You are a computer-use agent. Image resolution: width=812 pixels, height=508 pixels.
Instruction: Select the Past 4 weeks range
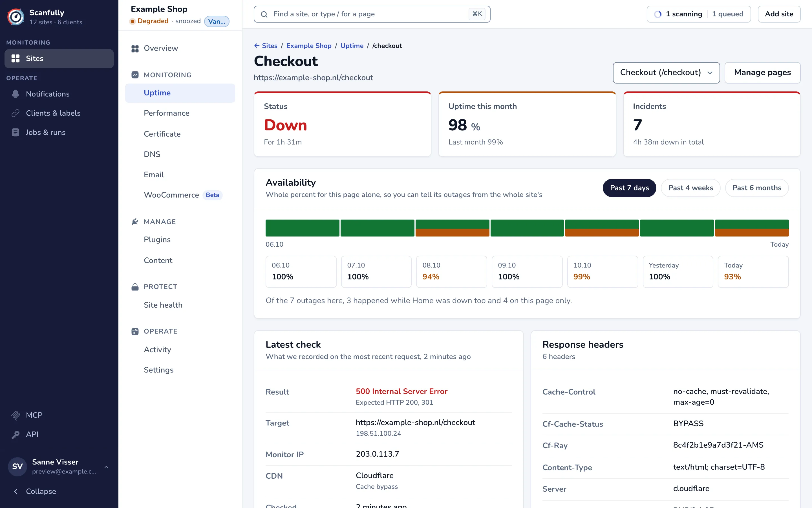coord(690,188)
